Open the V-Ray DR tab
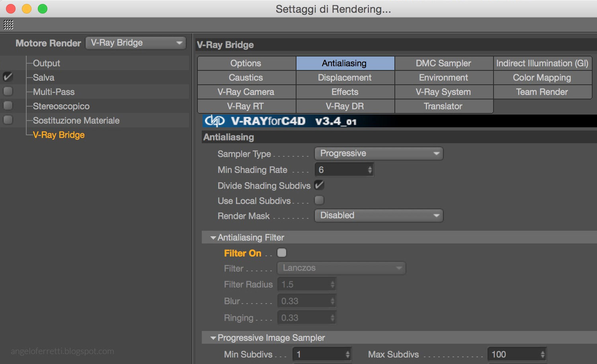 (x=345, y=106)
